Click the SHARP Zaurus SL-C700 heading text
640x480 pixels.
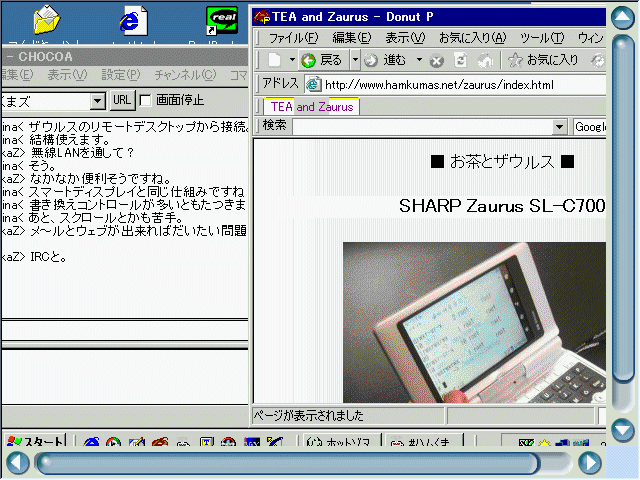tap(502, 205)
